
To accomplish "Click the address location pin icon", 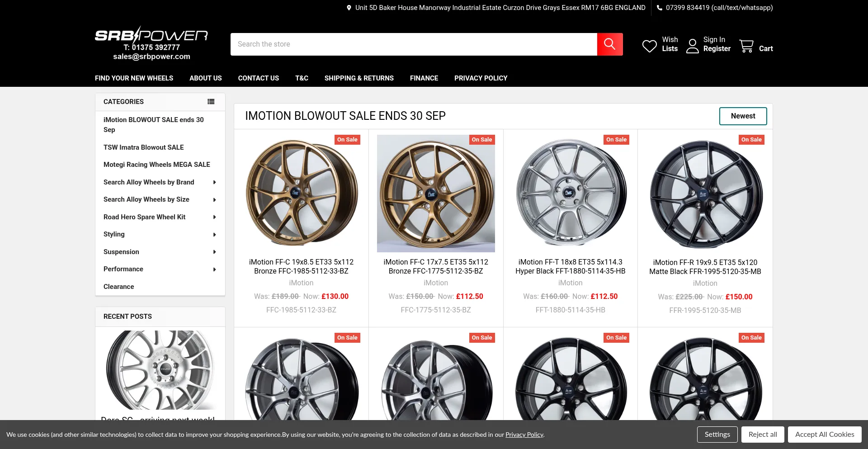I will tap(349, 8).
